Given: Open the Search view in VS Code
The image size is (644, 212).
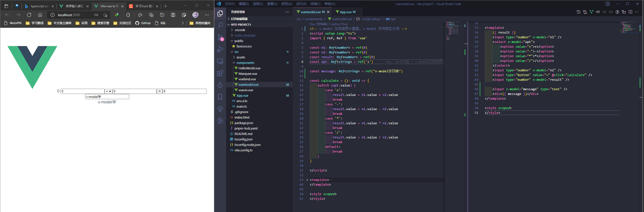Looking at the screenshot, I should [220, 25].
